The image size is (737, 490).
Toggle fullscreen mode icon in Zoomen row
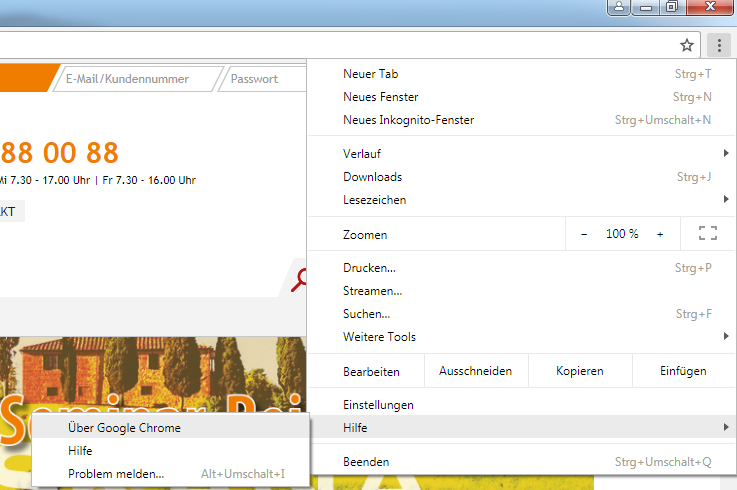point(708,234)
